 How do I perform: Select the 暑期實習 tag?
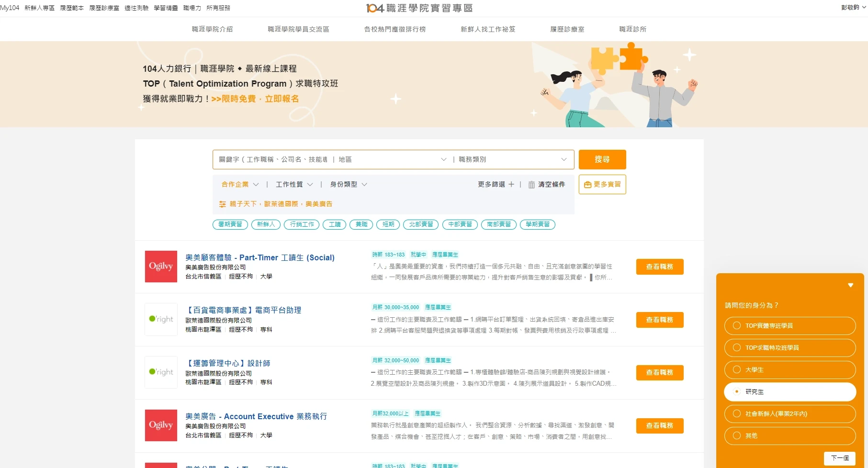click(x=230, y=224)
